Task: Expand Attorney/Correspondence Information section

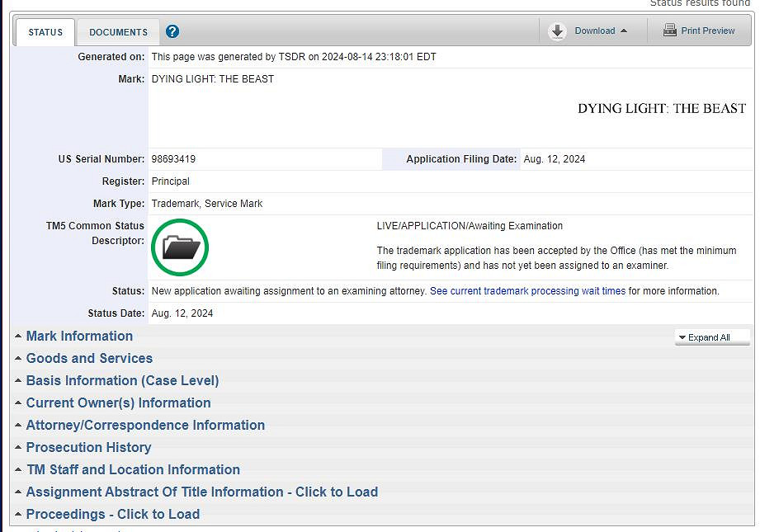Action: coord(145,426)
